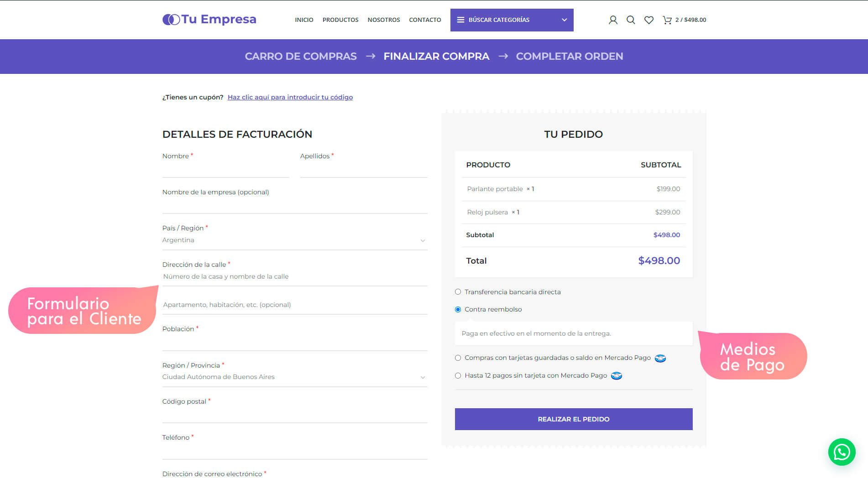Open the Contacto menu item
Screen dimensions: 868x478
point(425,20)
